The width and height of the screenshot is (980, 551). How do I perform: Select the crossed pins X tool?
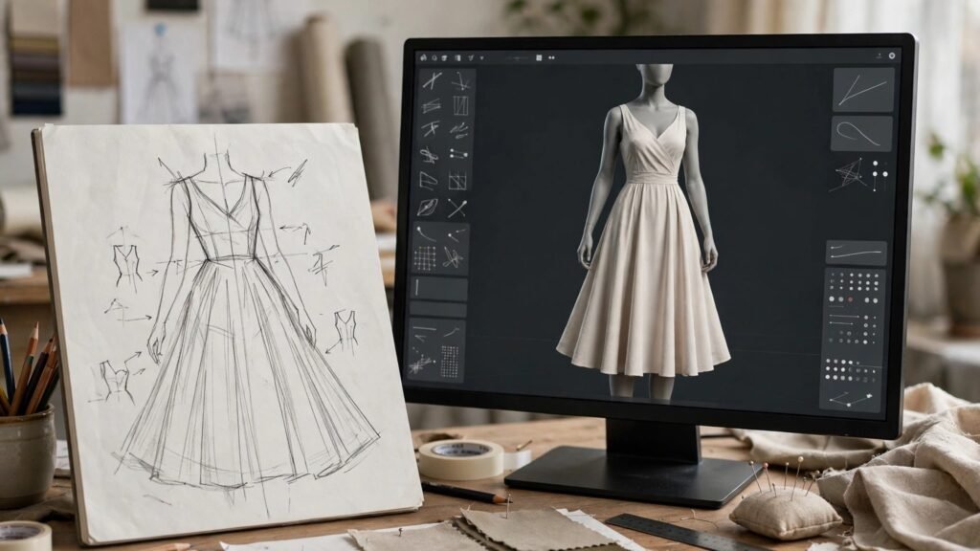pos(457,208)
